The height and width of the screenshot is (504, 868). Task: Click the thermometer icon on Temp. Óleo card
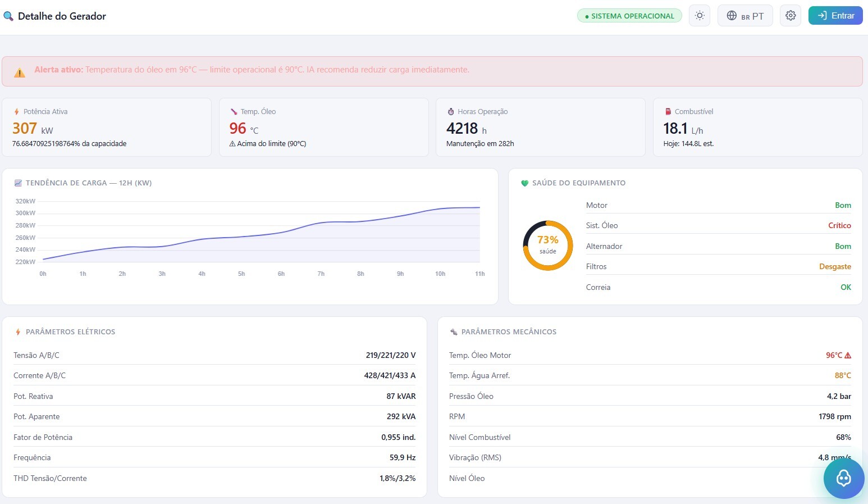tap(234, 112)
